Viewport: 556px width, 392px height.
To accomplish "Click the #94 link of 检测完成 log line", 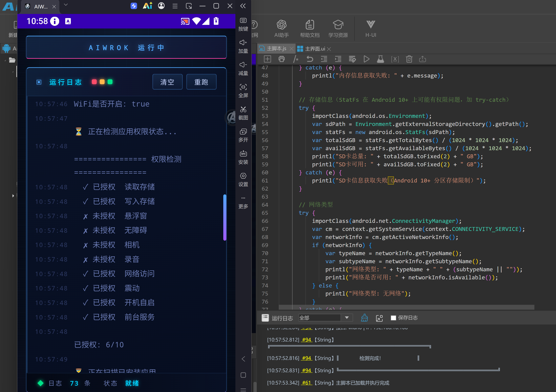I will click(306, 358).
